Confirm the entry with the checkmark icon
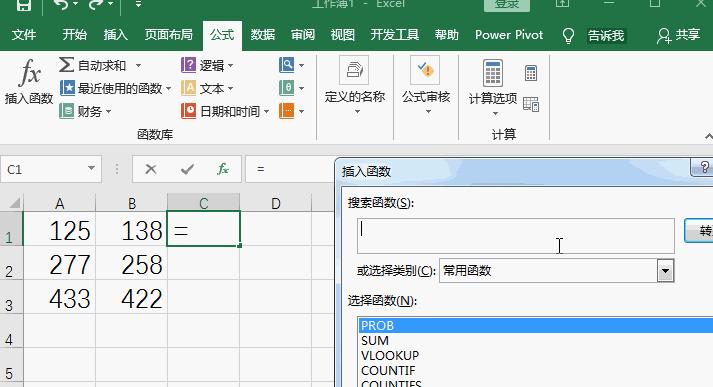 pos(187,170)
